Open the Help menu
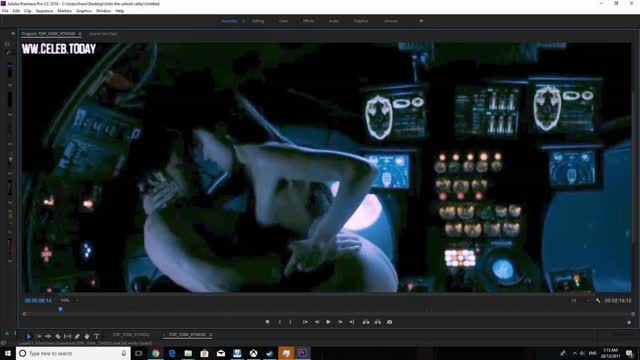The width and height of the screenshot is (640, 360). point(120,11)
